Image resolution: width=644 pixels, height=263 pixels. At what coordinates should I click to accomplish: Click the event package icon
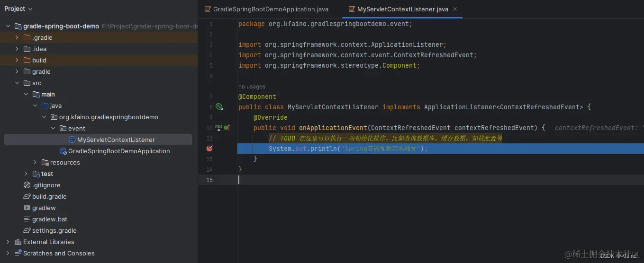[x=63, y=128]
